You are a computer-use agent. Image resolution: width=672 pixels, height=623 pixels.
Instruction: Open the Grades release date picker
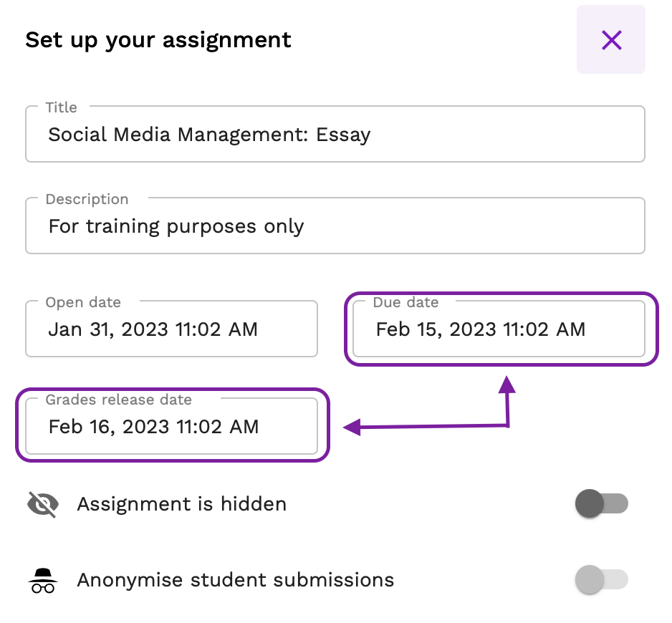[171, 426]
